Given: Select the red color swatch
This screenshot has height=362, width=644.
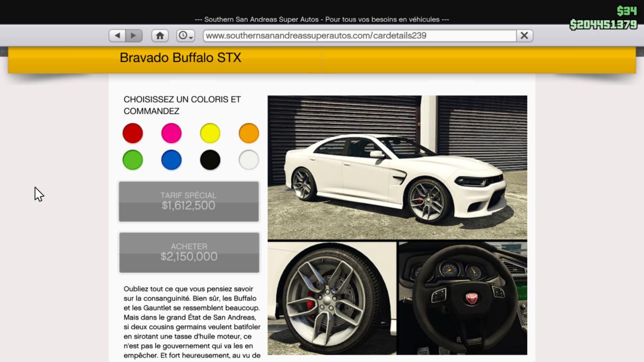Looking at the screenshot, I should coord(133,133).
